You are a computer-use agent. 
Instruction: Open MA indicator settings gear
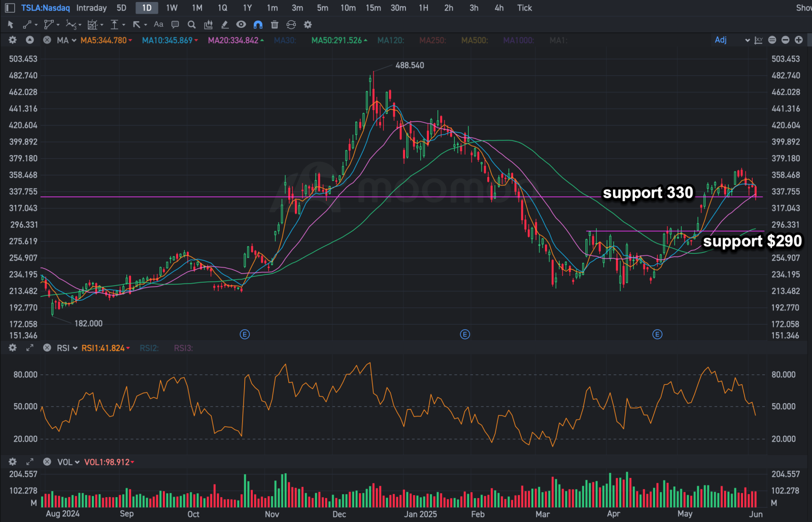13,40
